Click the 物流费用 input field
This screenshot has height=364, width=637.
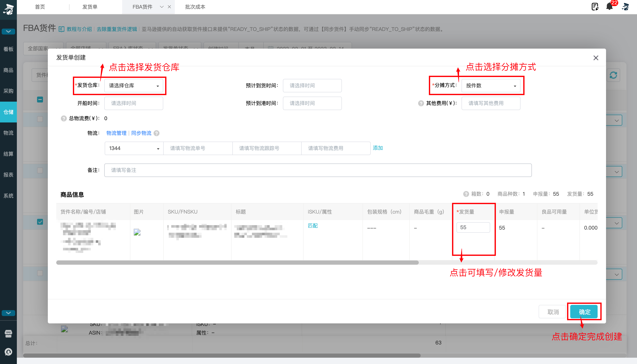(336, 148)
